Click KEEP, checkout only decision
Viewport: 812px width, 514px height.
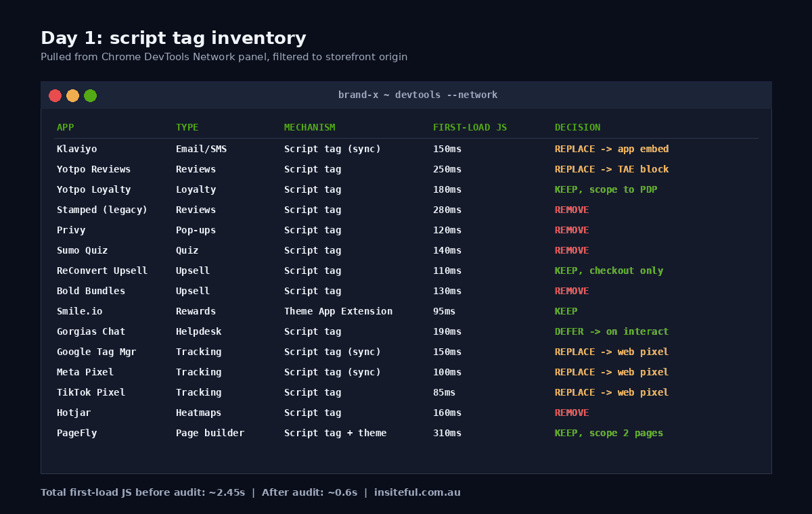[609, 271]
